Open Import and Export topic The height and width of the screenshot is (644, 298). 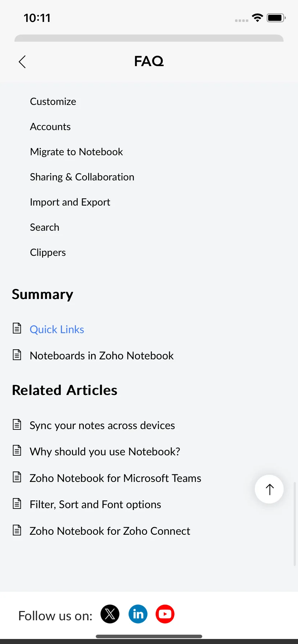[x=70, y=202]
